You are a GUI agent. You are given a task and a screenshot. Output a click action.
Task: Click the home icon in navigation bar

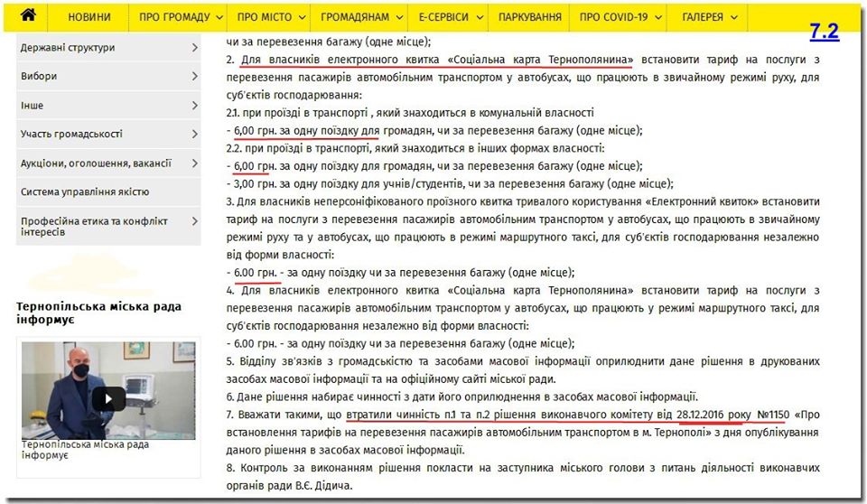tap(29, 16)
